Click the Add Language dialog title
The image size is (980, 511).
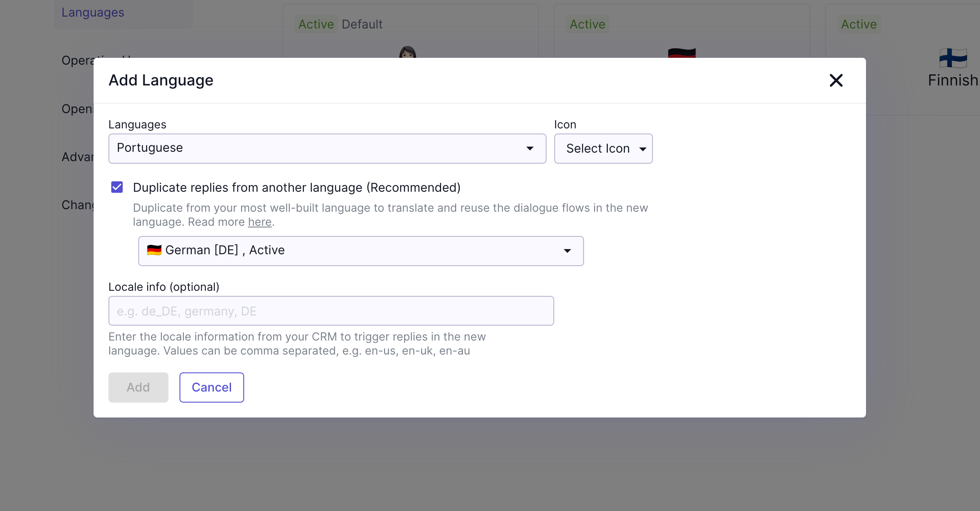coord(161,80)
